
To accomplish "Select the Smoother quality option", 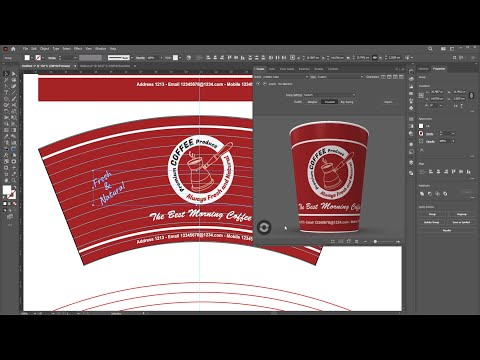I will [329, 102].
